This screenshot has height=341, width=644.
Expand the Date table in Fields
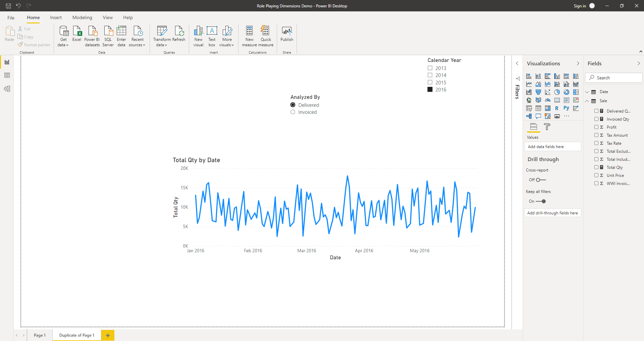tap(587, 92)
